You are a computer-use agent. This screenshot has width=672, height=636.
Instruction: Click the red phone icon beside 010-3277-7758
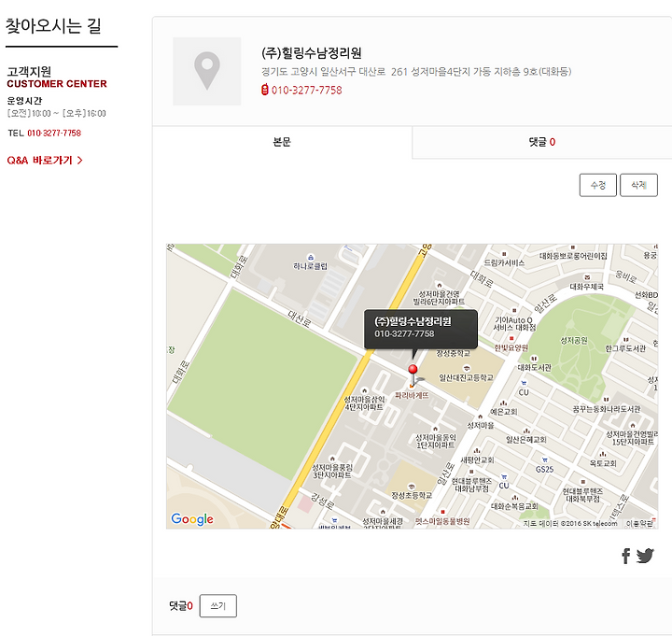tap(265, 90)
